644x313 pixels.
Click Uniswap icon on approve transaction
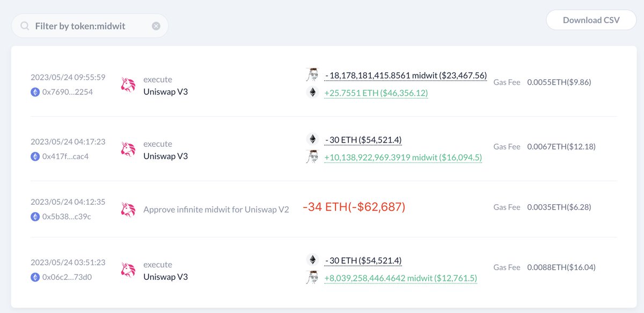point(128,210)
